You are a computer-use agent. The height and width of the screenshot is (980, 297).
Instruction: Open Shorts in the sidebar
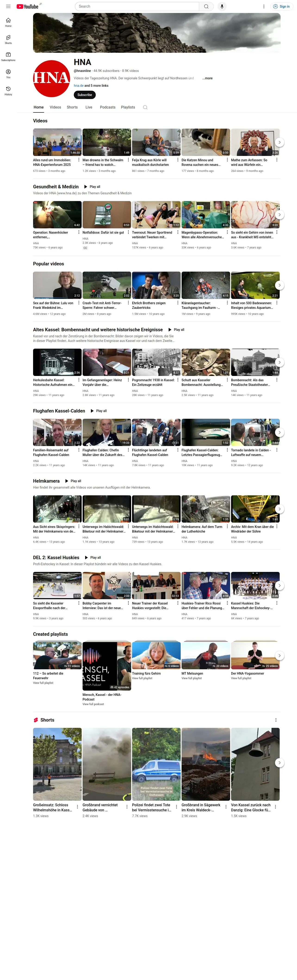tap(8, 40)
